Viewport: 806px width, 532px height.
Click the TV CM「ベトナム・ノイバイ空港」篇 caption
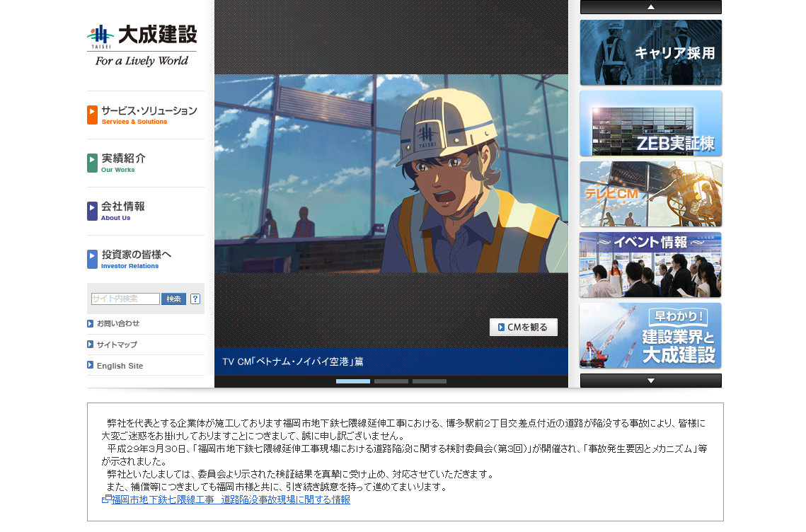pyautogui.click(x=292, y=362)
